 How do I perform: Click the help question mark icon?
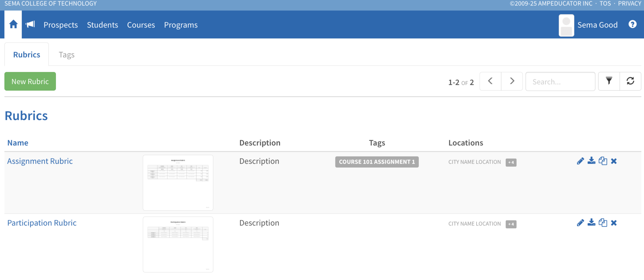(x=632, y=24)
